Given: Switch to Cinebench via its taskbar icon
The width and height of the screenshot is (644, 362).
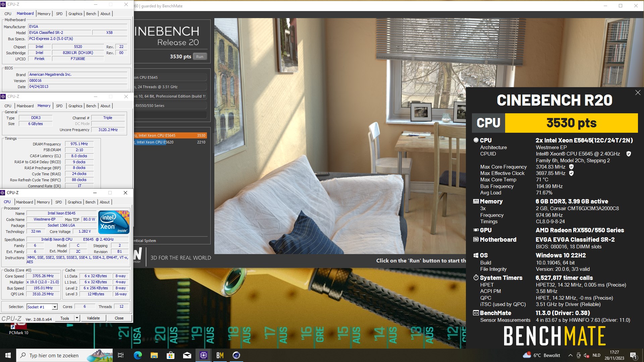Looking at the screenshot, I should (236, 355).
